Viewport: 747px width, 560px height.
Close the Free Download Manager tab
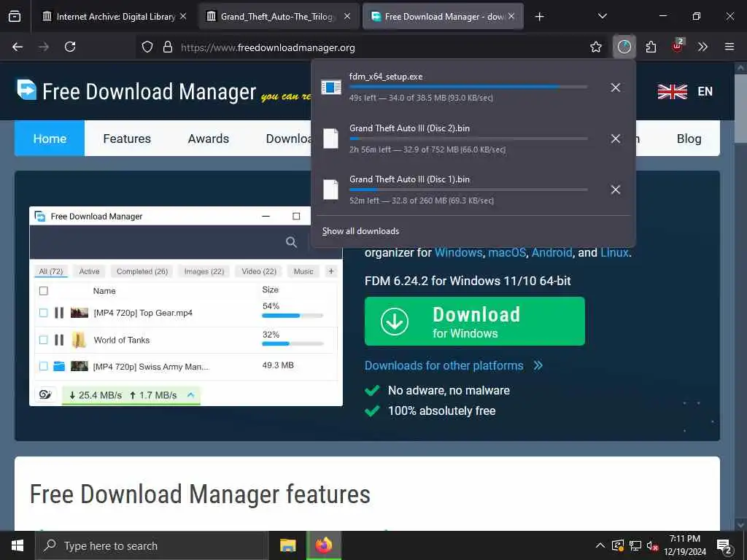(x=511, y=16)
